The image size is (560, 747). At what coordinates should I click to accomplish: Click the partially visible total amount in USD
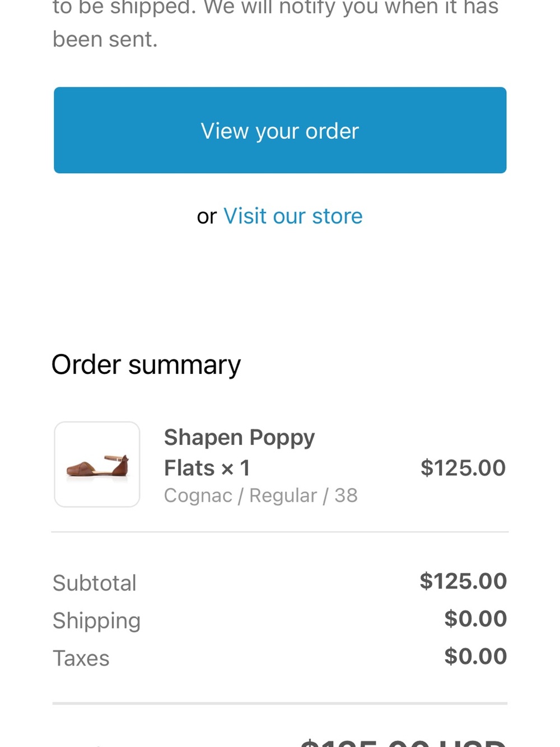[x=403, y=741]
